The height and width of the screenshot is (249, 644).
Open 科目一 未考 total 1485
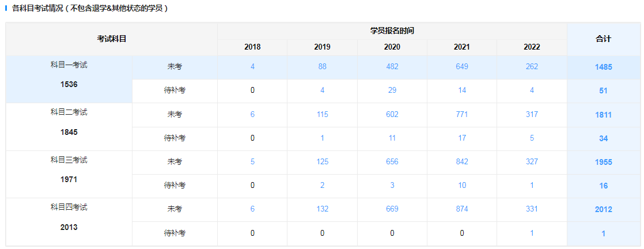pos(603,67)
